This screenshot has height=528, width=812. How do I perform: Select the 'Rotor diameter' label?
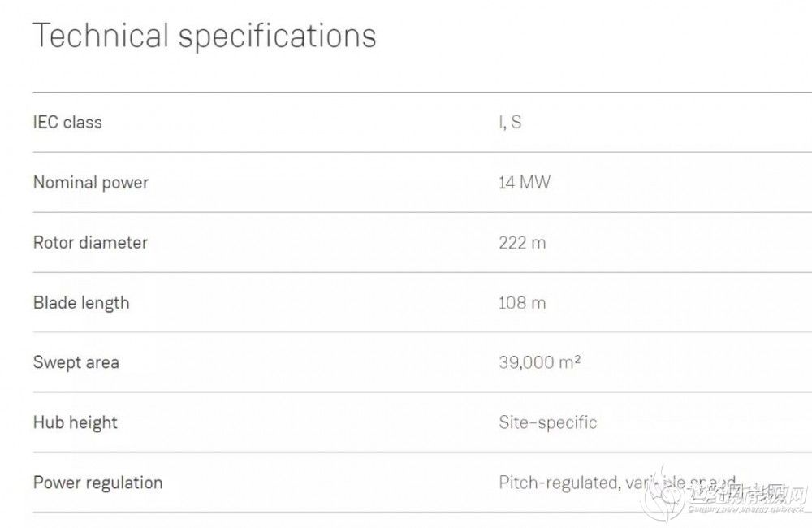click(x=90, y=243)
